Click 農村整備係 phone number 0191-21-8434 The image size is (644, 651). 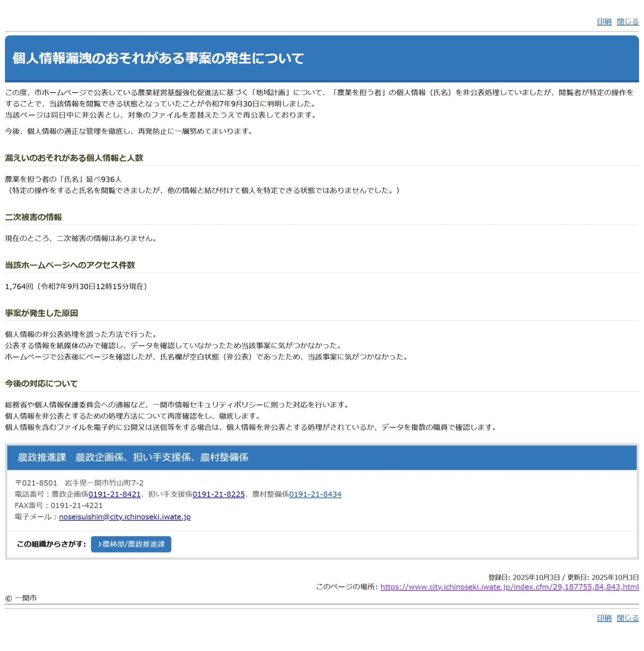tap(315, 494)
